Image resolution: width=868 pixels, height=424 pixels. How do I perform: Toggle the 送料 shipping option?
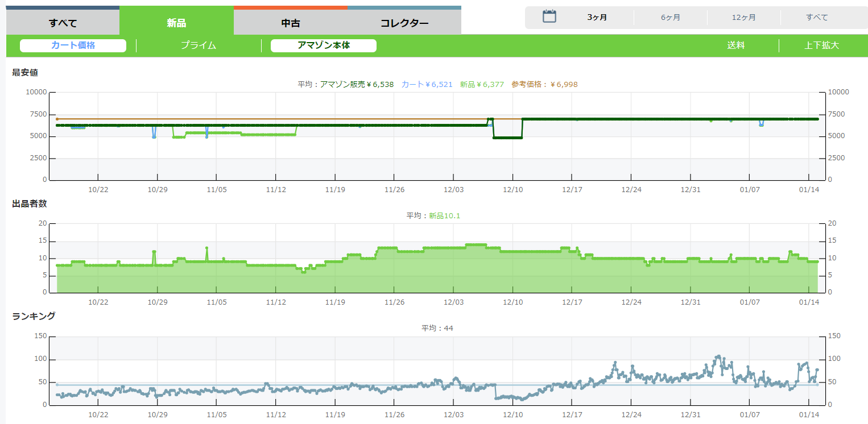(x=735, y=45)
